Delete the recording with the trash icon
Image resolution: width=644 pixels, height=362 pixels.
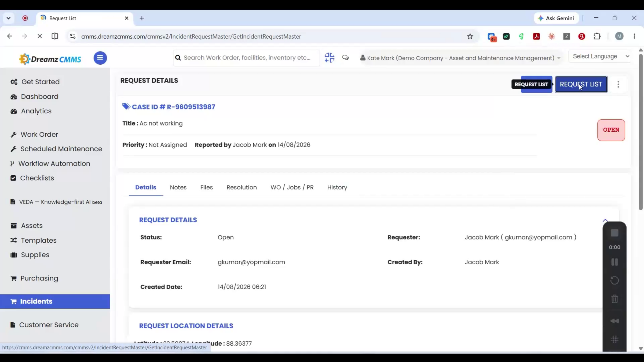pyautogui.click(x=614, y=299)
